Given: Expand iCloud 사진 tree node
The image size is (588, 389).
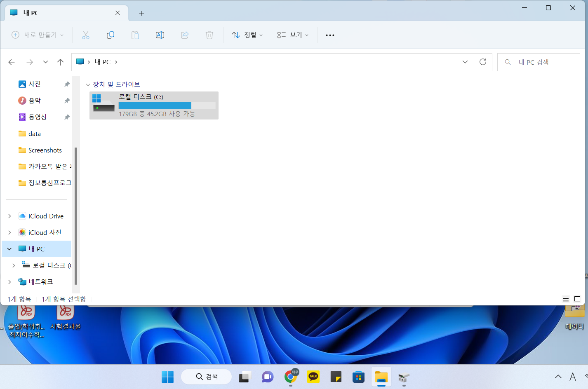Looking at the screenshot, I should (9, 232).
